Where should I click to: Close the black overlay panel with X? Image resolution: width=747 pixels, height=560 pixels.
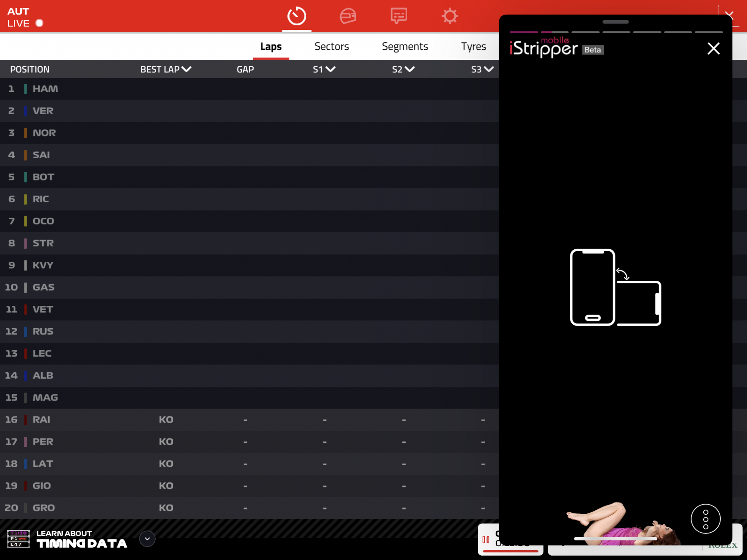coord(713,49)
